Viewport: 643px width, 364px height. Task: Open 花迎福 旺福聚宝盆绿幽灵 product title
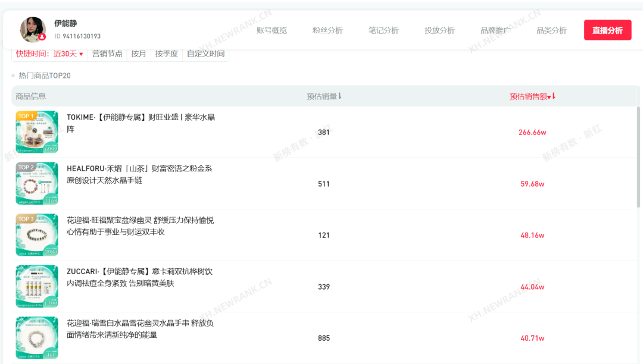coord(141,226)
